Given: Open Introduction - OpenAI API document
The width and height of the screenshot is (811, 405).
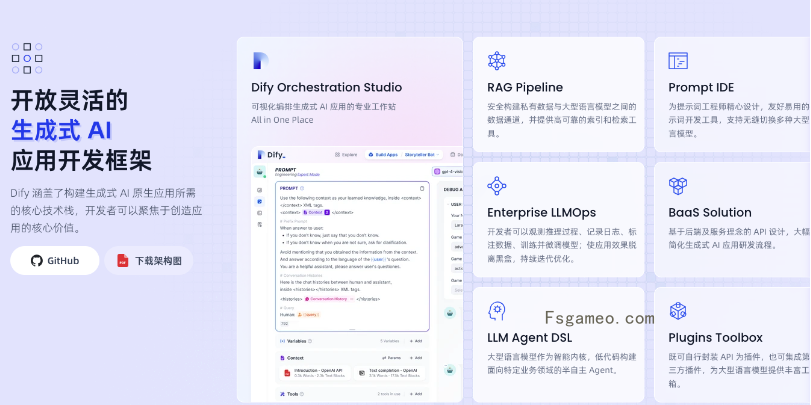Looking at the screenshot, I should tap(315, 373).
